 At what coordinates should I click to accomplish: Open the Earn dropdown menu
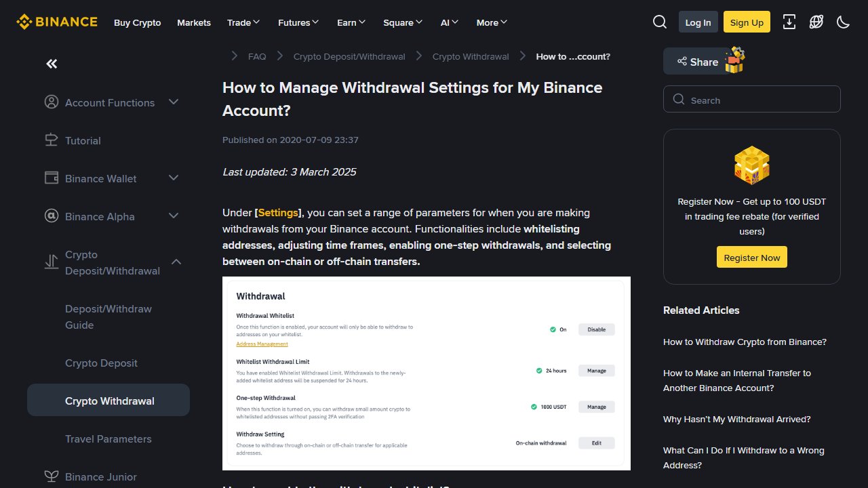[x=351, y=22]
